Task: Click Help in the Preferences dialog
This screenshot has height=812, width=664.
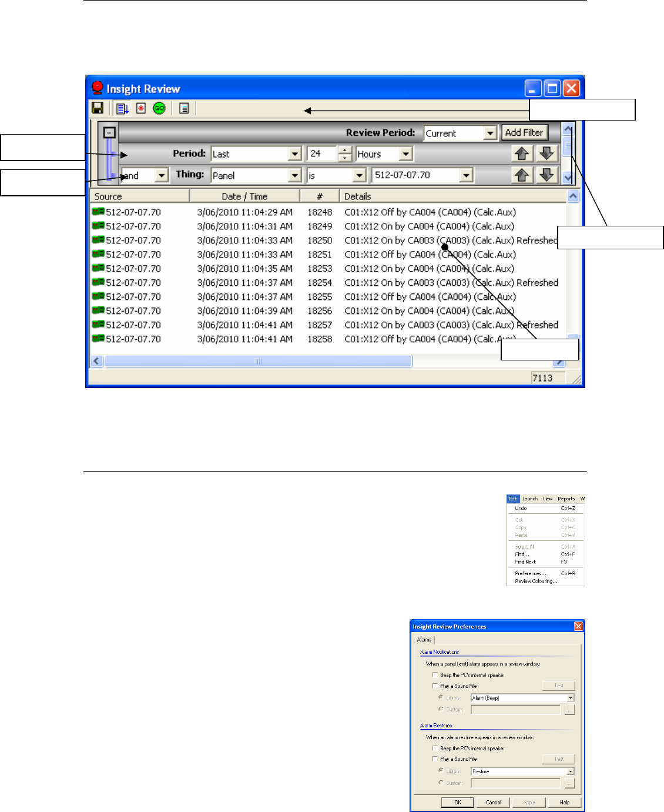Action: 565,802
